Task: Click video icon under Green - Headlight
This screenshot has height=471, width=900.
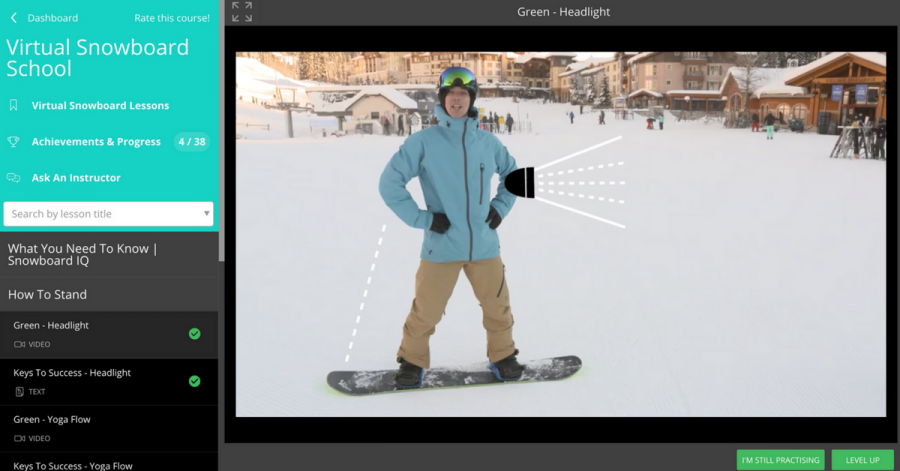Action: [x=20, y=344]
